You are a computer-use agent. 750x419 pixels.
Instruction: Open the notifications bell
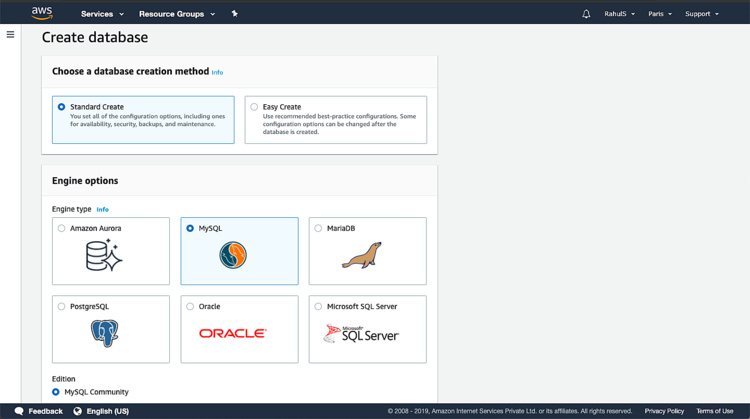pos(586,14)
